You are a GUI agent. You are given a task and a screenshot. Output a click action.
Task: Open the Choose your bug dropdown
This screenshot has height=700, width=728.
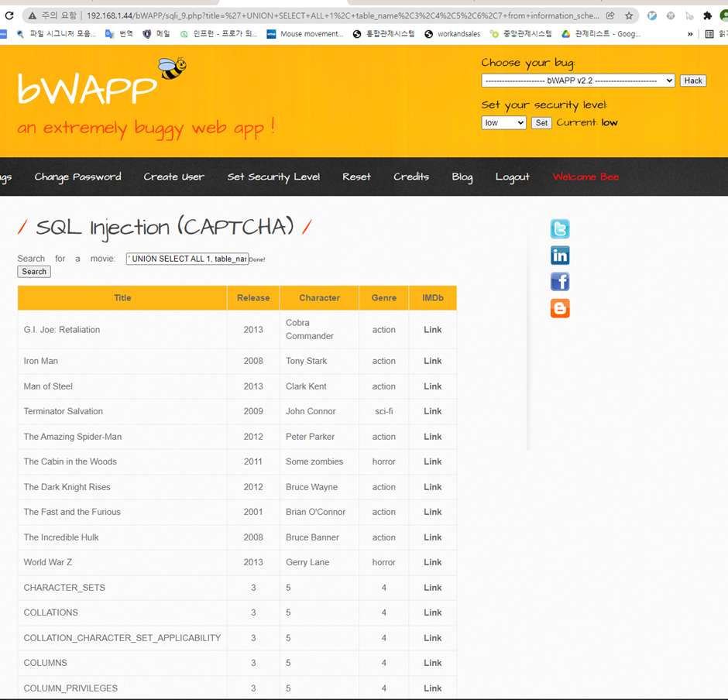pos(578,81)
